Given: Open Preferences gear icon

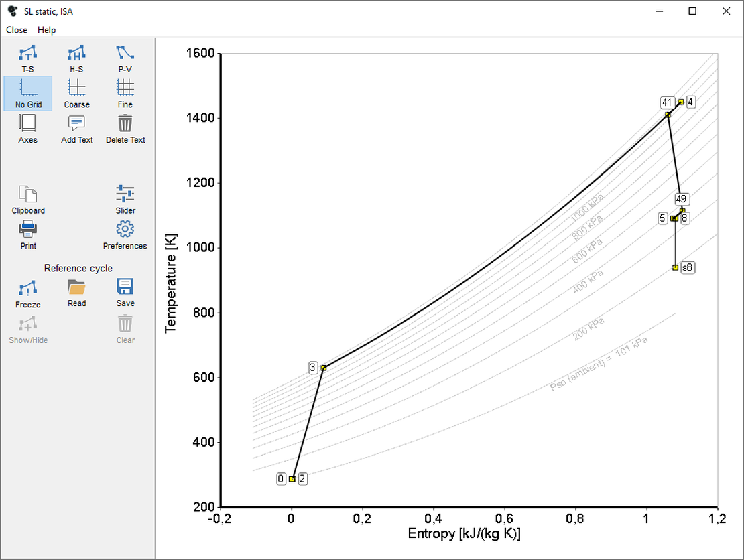Looking at the screenshot, I should point(125,230).
